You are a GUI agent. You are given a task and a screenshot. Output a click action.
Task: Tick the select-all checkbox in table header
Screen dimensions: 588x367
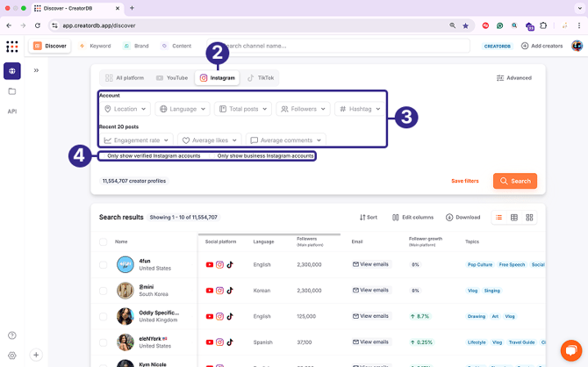click(x=104, y=241)
